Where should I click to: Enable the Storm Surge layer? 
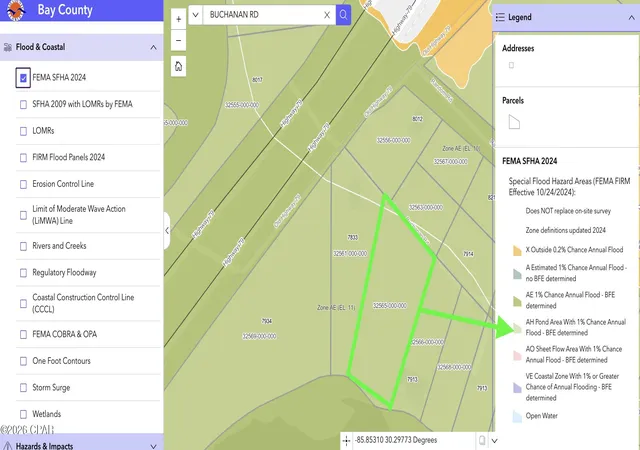click(x=23, y=388)
